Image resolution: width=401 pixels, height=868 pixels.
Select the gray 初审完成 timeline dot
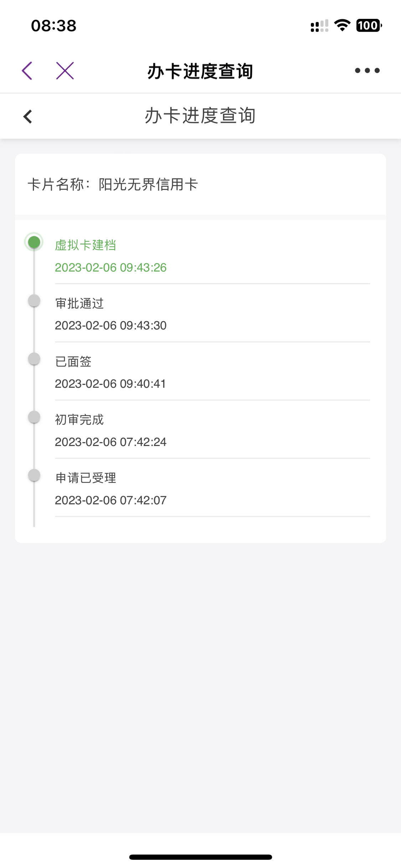34,417
